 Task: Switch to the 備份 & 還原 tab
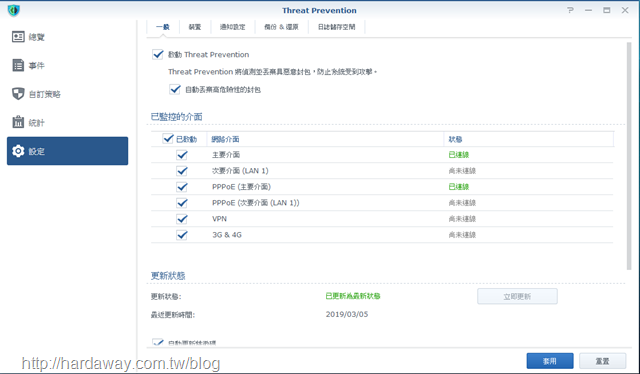(x=281, y=27)
